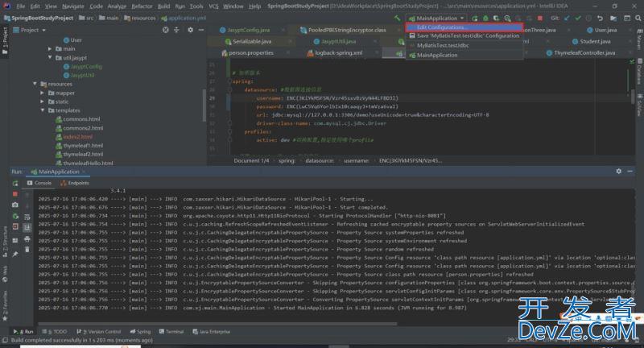644x348 pixels.
Task: Open the Version Control tool window
Action: tap(98, 332)
